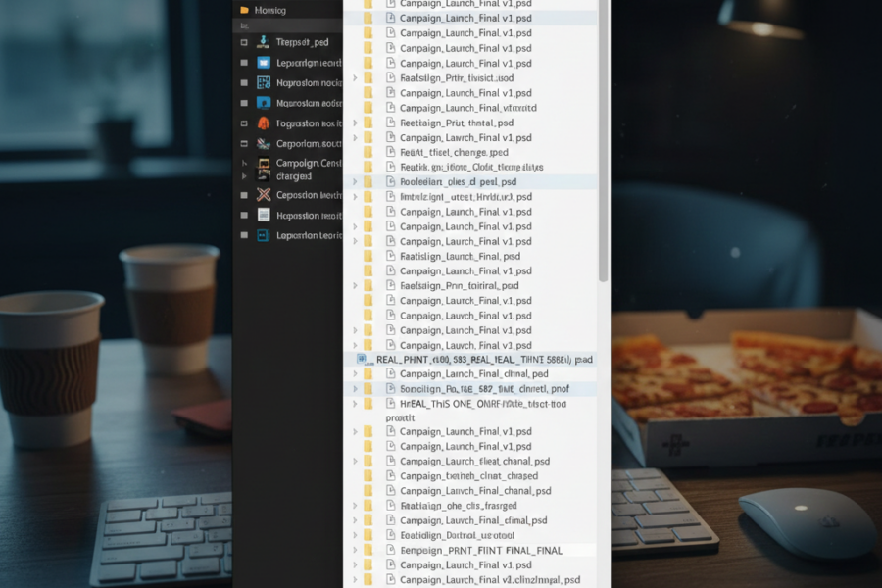The height and width of the screenshot is (588, 882).
Task: Toggle the checkbox beside Moprostom aotist
Action: pos(244,103)
